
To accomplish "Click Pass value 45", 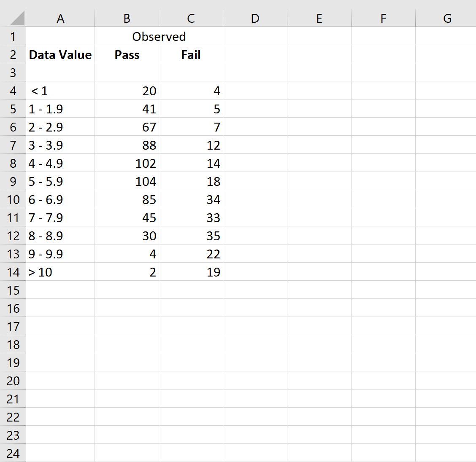I will 127,218.
